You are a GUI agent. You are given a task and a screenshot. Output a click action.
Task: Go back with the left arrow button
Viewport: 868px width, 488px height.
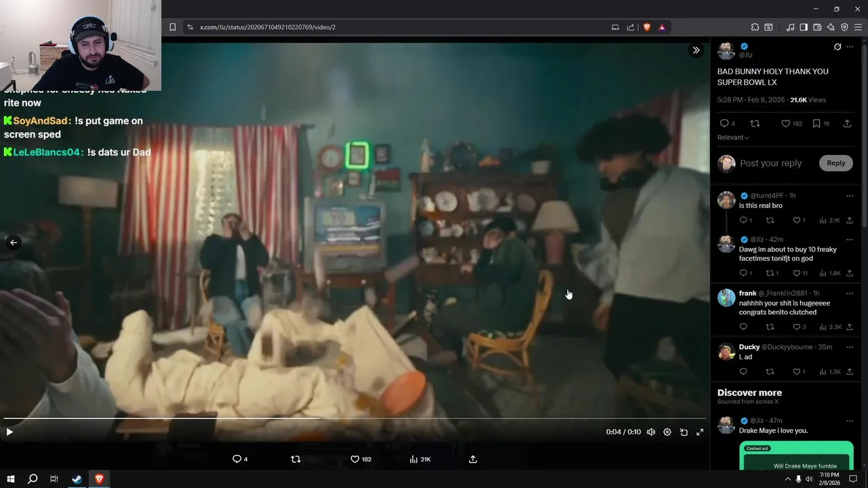click(x=13, y=242)
